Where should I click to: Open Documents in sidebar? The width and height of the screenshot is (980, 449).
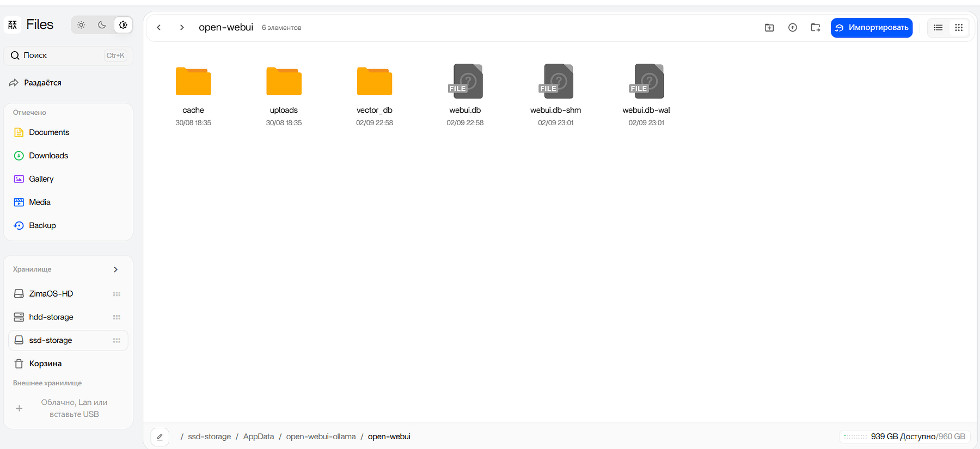(69, 132)
